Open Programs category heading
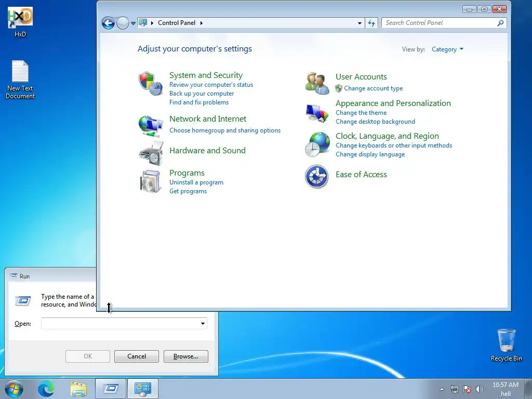Viewport: 532px width, 399px height. click(x=187, y=172)
